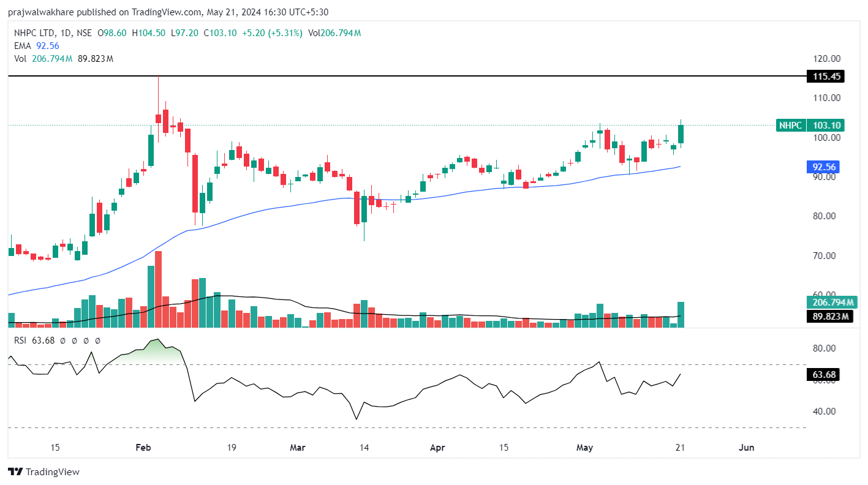Click the 100.00 price axis tick
This screenshot has width=868, height=485.
coord(826,137)
